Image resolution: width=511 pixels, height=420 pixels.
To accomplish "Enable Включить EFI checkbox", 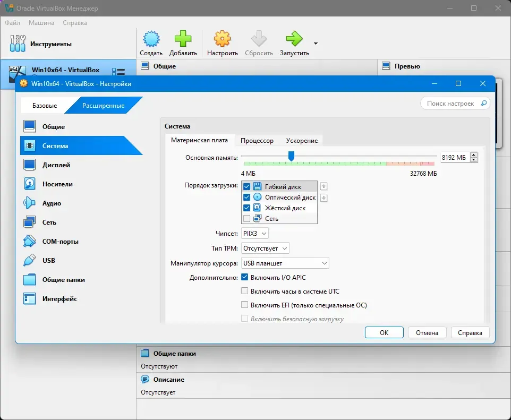I will tap(244, 305).
